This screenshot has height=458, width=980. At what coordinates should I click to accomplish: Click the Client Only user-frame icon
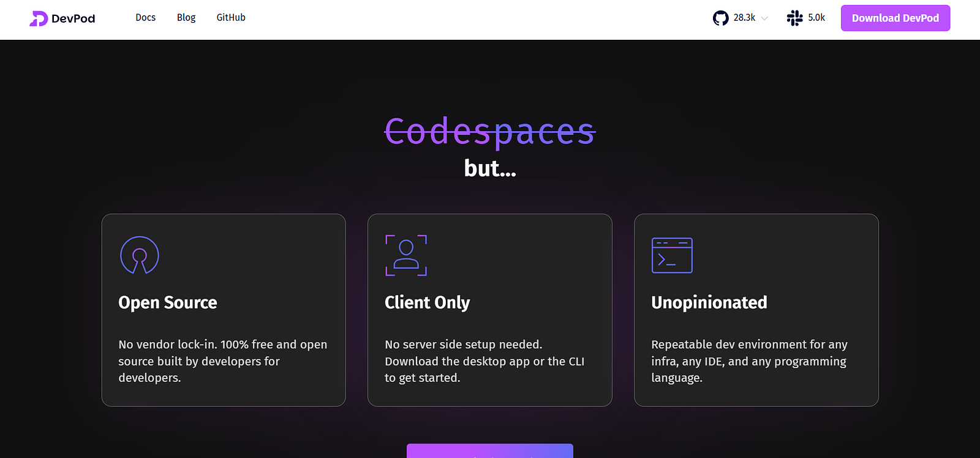(406, 255)
